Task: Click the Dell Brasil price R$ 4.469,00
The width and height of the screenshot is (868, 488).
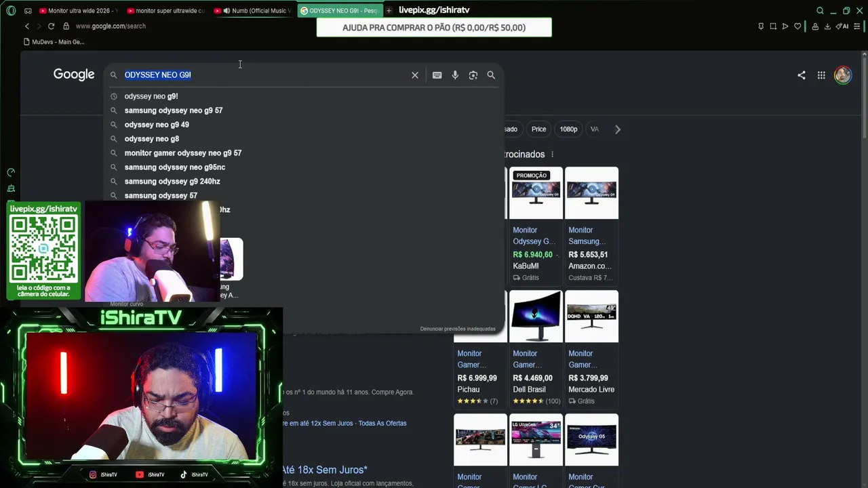Action: (x=533, y=378)
